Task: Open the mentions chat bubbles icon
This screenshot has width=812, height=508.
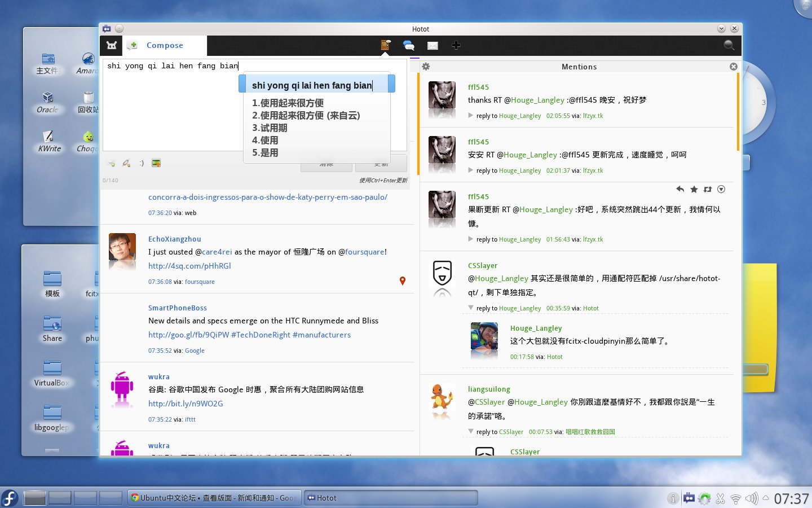Action: (409, 45)
